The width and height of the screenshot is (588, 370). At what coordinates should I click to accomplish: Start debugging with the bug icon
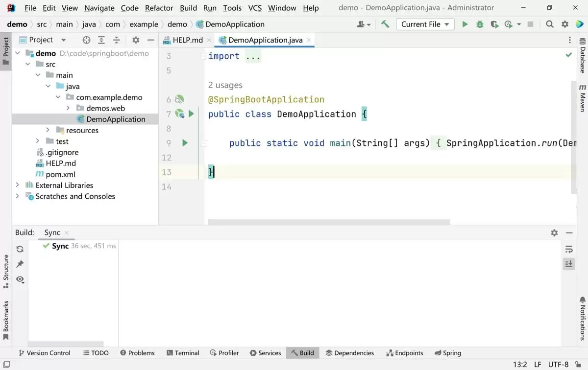coord(480,24)
